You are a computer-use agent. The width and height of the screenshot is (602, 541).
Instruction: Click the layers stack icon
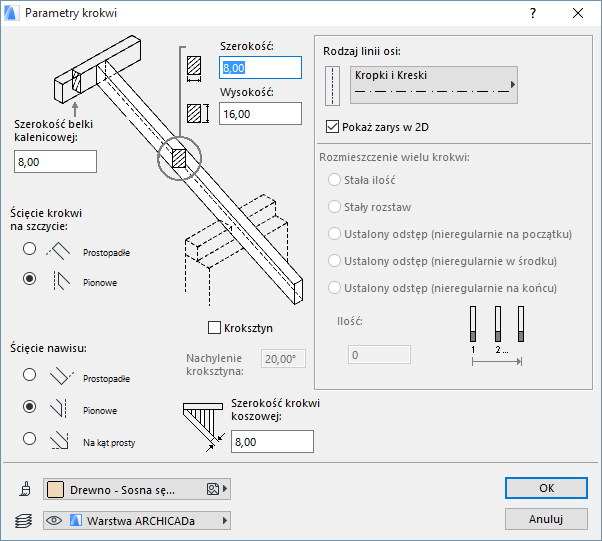point(23,521)
